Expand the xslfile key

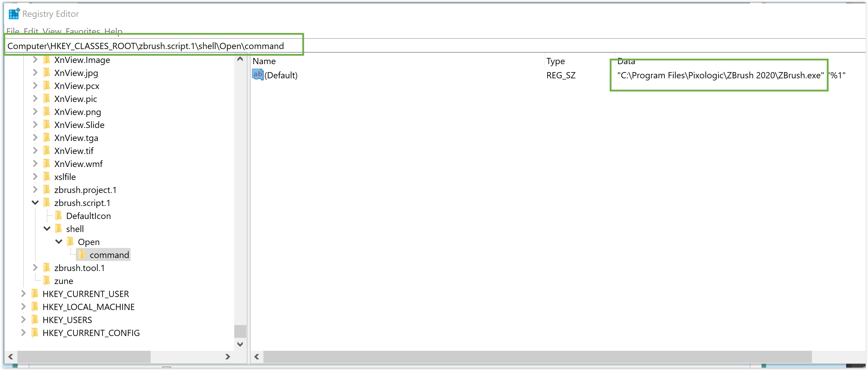pos(35,176)
